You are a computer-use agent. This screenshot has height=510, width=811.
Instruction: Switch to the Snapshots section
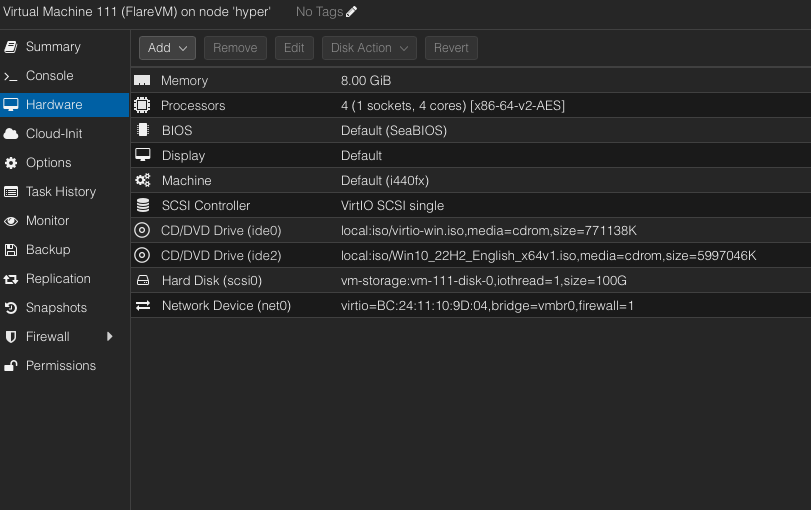pyautogui.click(x=56, y=308)
